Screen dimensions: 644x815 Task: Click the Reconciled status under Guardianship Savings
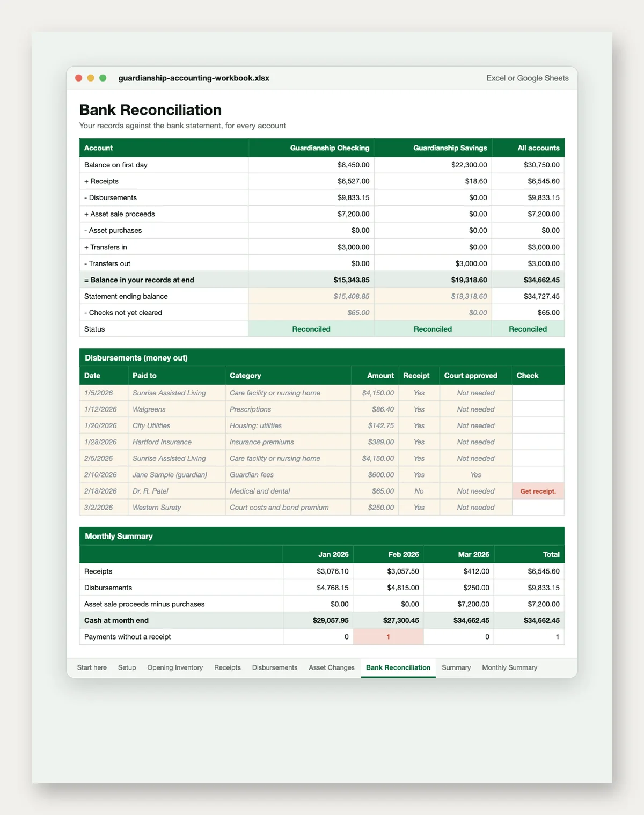click(433, 329)
